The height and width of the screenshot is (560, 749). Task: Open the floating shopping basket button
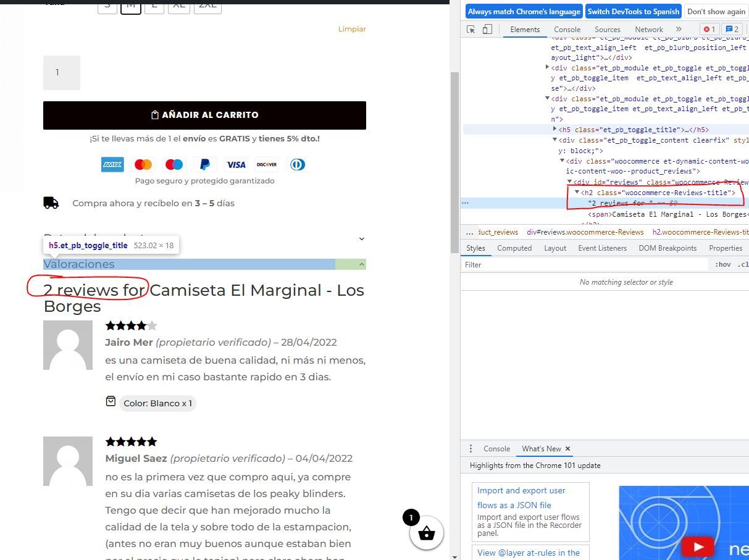point(427,532)
